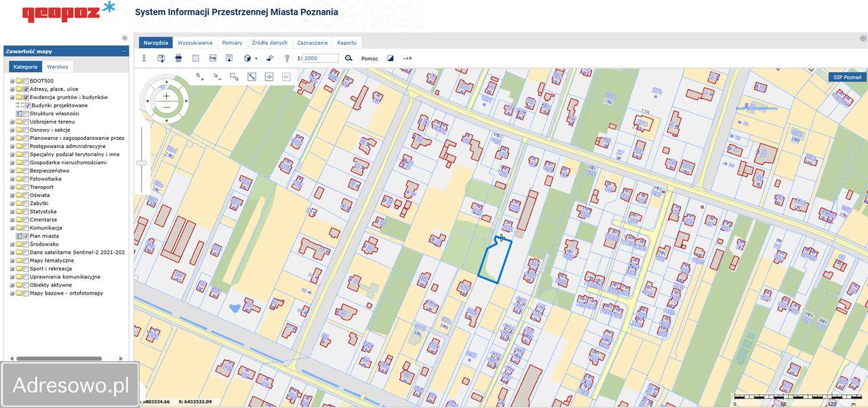
Task: Expand the Środowisko node
Action: tap(12, 244)
